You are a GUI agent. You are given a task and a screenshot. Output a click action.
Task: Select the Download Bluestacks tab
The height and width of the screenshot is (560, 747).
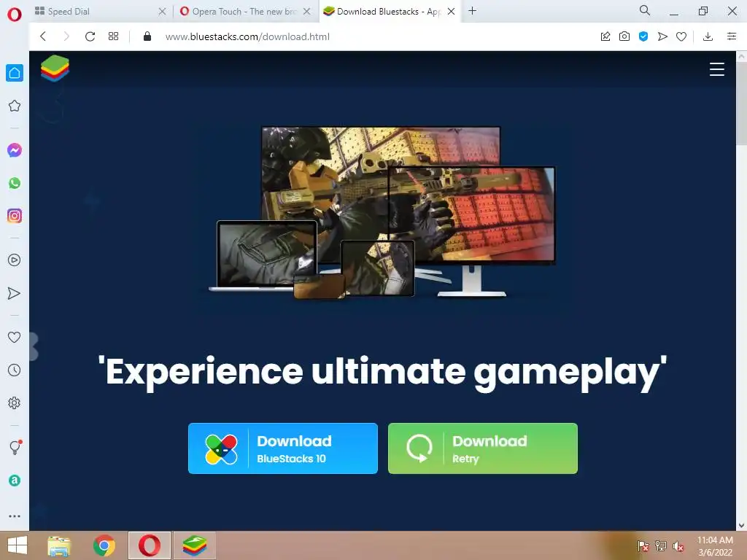[x=382, y=12]
